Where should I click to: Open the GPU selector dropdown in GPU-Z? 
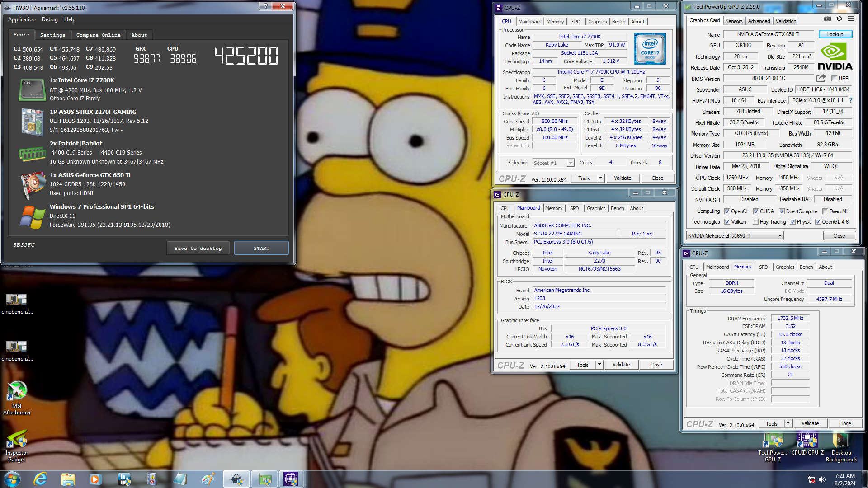735,235
